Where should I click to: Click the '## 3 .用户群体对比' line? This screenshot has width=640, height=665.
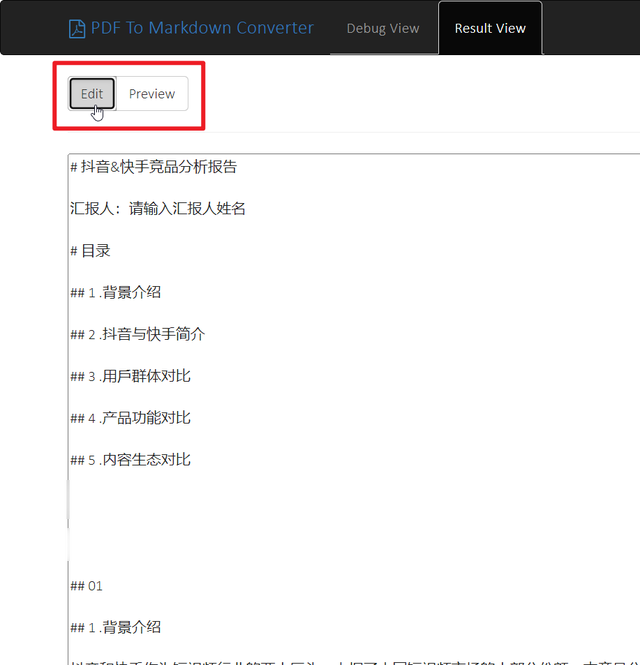click(131, 376)
